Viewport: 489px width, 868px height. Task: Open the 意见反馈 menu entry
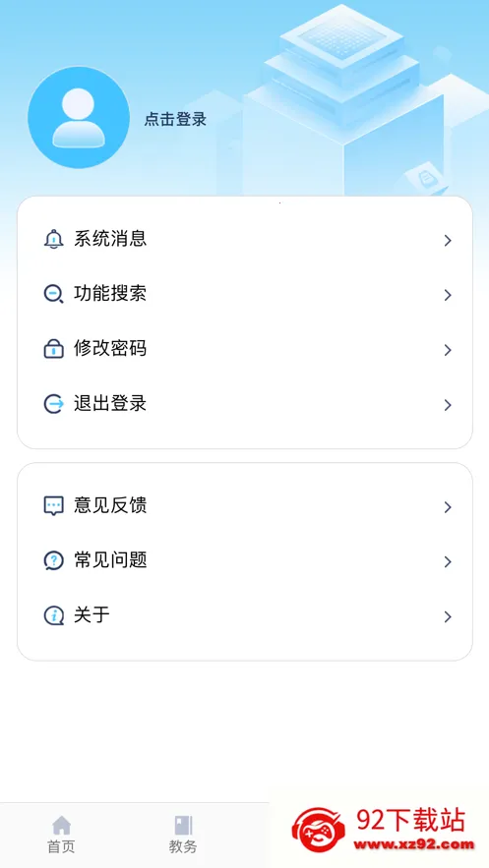245,506
